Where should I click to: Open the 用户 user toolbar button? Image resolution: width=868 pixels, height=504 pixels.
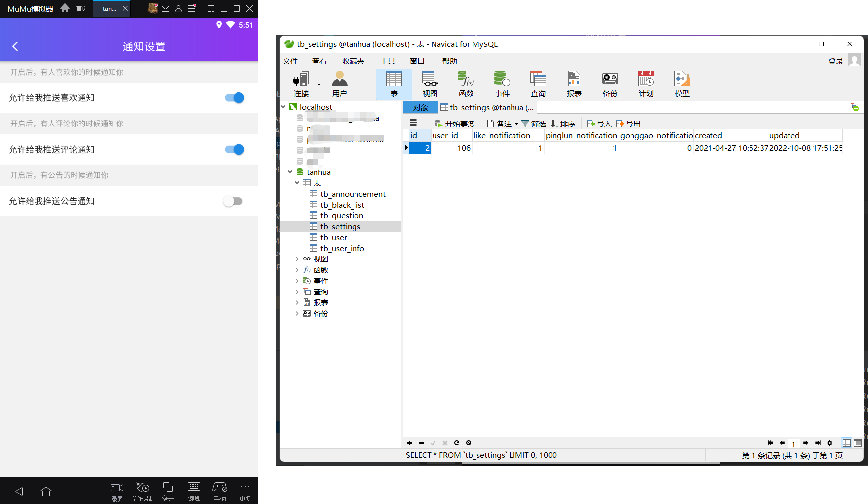(x=339, y=84)
